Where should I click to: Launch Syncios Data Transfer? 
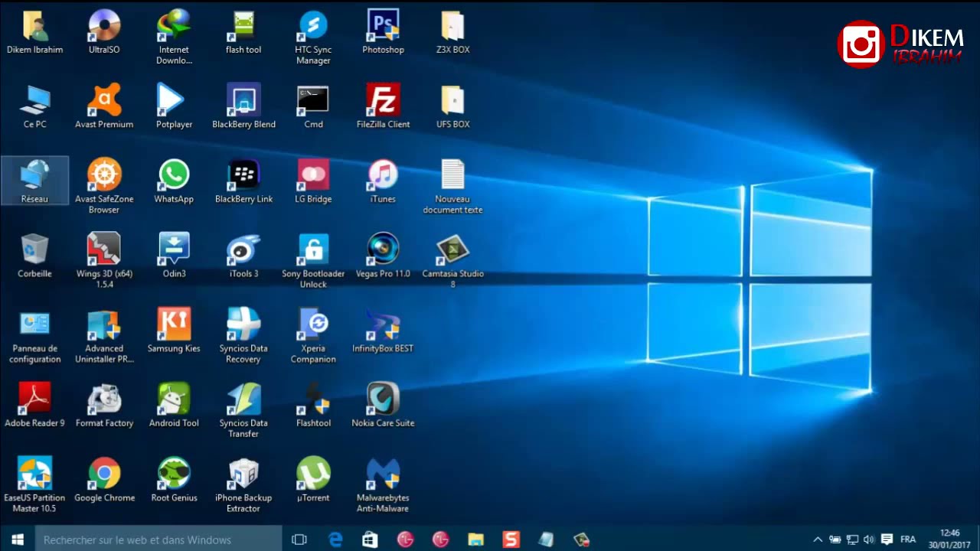[243, 409]
